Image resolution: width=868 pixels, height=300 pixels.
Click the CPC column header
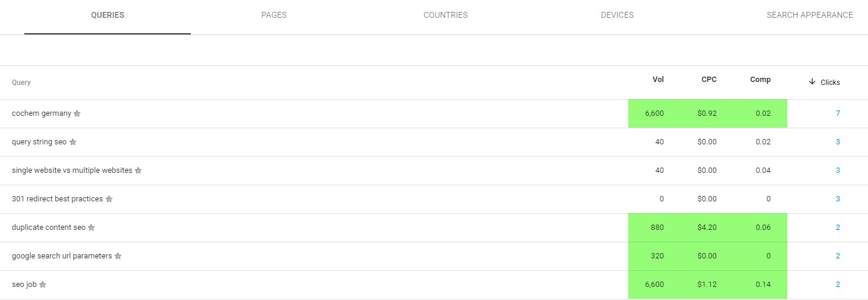coord(708,80)
